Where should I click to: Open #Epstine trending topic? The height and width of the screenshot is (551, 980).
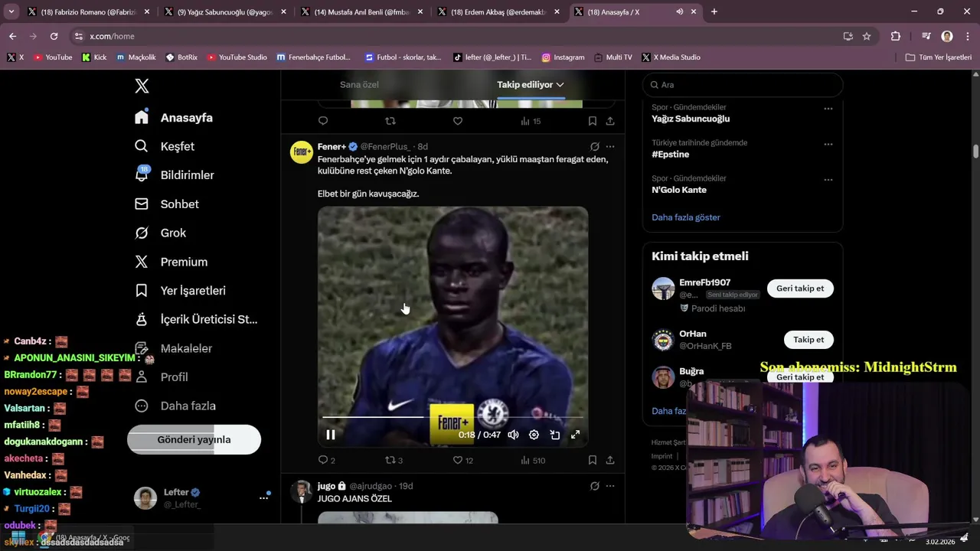point(671,155)
